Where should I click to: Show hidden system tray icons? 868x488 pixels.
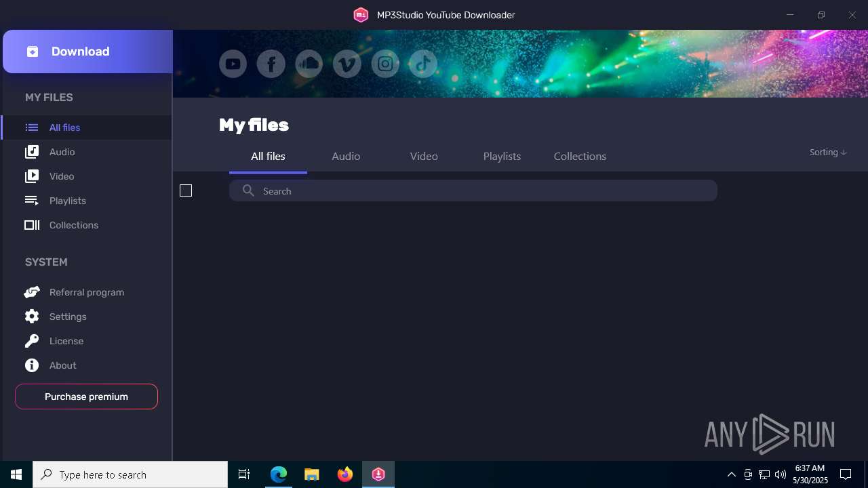click(732, 474)
